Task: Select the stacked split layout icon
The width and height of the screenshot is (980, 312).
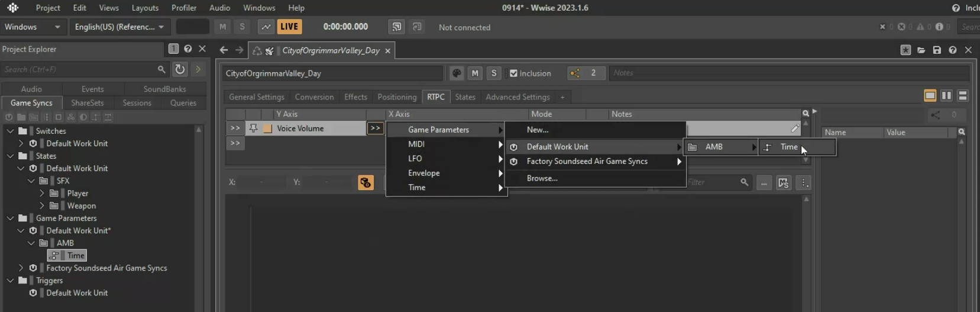Action: [x=963, y=95]
